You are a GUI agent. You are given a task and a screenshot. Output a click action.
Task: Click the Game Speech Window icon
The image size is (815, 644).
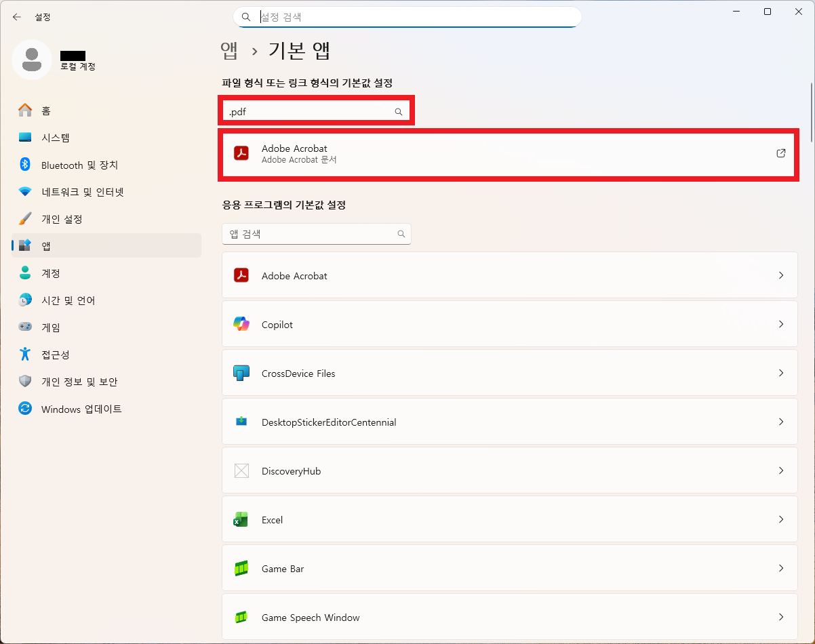[x=241, y=617]
